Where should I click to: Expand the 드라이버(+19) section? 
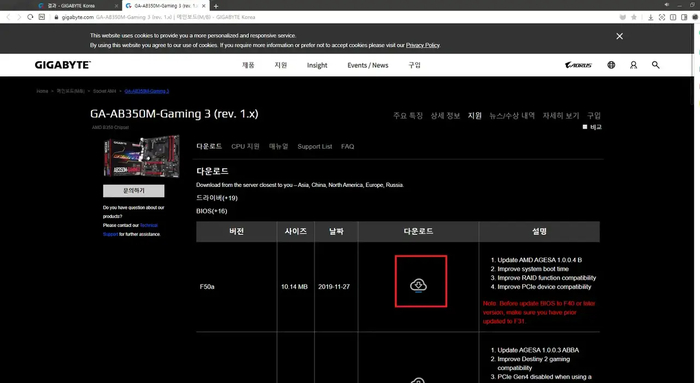coord(217,198)
